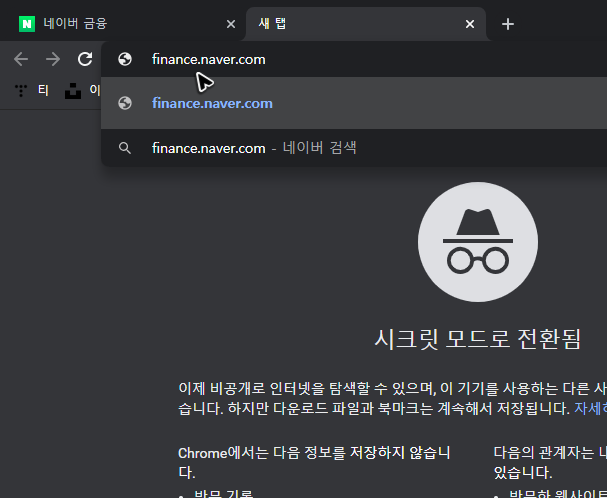Click the address bar text finance.naver.com
The image size is (607, 498).
click(209, 60)
